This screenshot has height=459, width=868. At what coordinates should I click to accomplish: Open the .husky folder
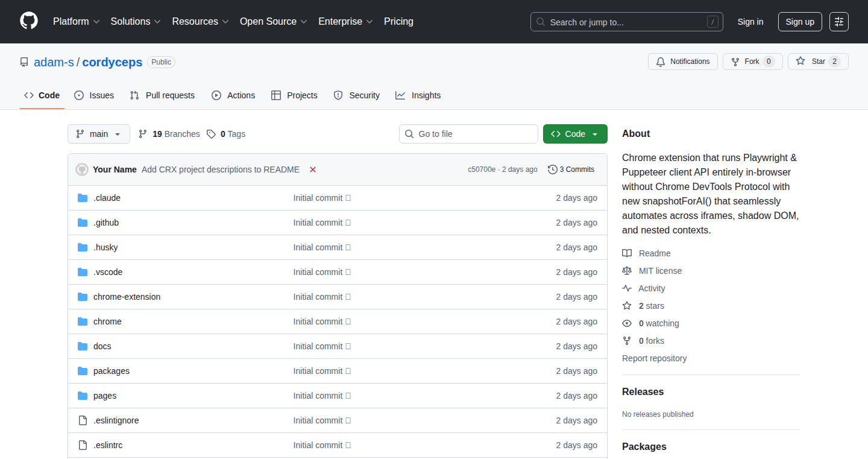(x=105, y=247)
